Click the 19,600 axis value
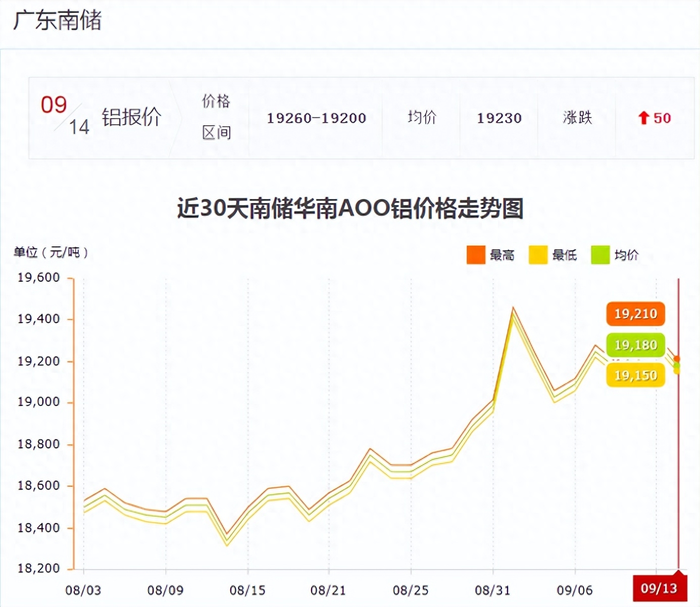The width and height of the screenshot is (700, 607). 39,277
